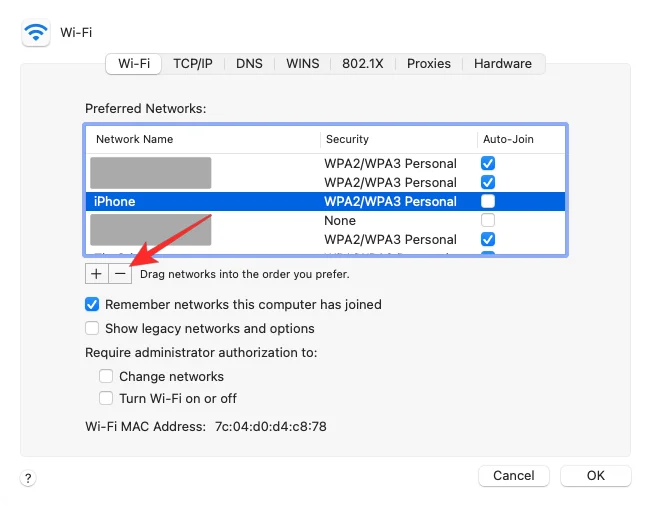Go to the WINS tab
The height and width of the screenshot is (506, 651).
point(303,63)
